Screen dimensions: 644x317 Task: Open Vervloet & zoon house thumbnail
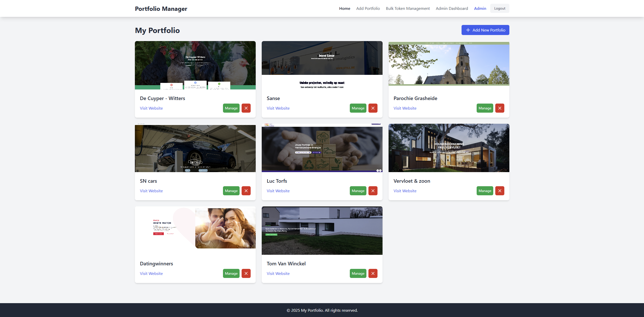click(x=449, y=148)
